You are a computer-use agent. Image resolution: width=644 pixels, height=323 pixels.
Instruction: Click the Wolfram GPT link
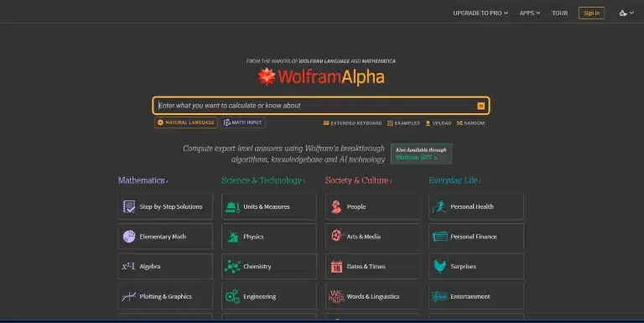[x=416, y=158]
